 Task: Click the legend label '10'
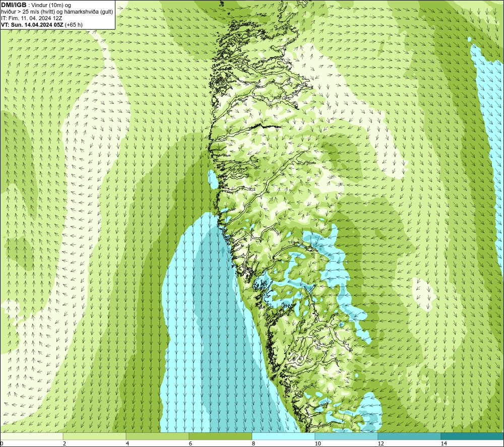coord(318,443)
